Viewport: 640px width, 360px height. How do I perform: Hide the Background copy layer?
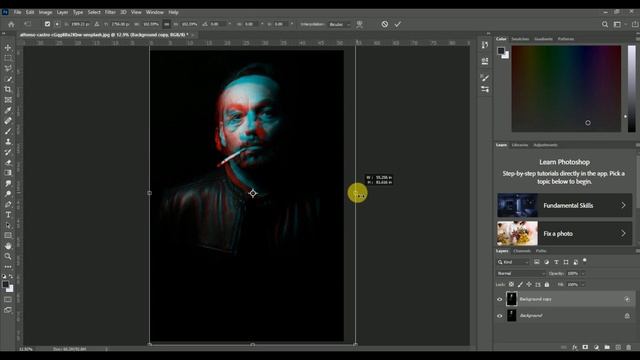[x=500, y=299]
